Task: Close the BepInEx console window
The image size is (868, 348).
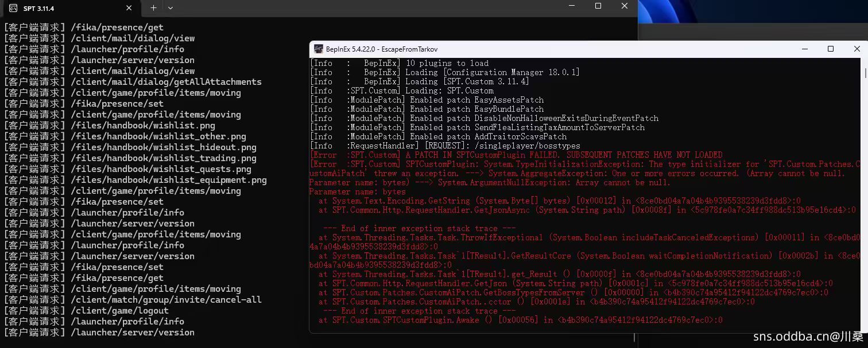Action: 857,49
